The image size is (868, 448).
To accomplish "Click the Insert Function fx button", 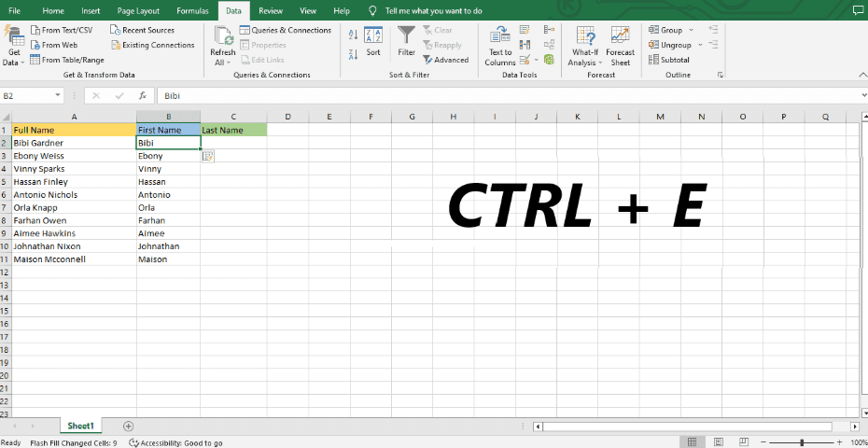I will (x=143, y=96).
